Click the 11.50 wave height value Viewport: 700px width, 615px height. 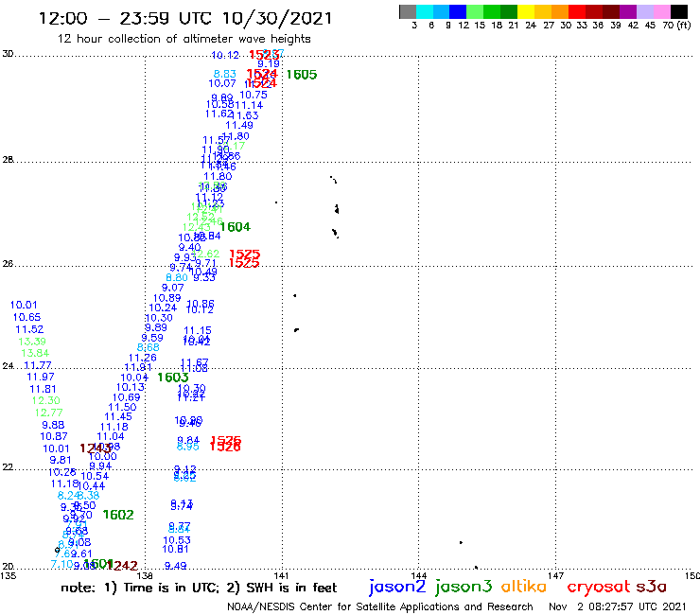(x=122, y=408)
